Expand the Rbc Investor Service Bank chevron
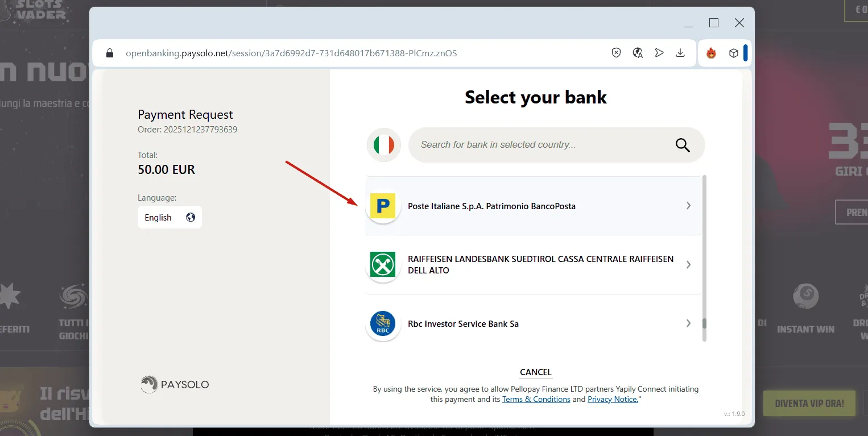This screenshot has height=436, width=868. (688, 323)
